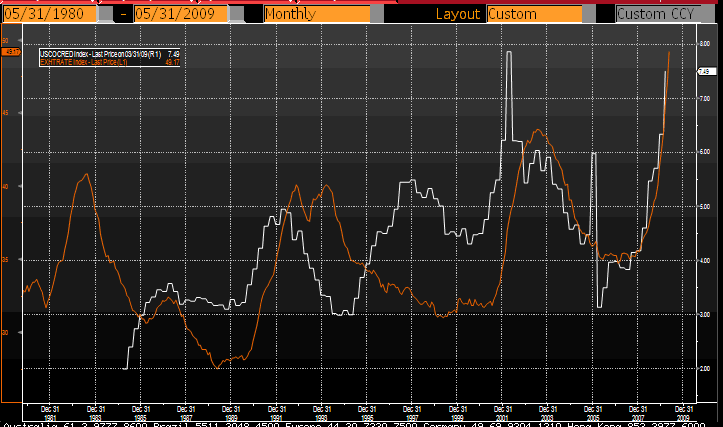This screenshot has width=723, height=427.
Task: Click the first Dec 31 label on time axis
Action: tap(48, 410)
